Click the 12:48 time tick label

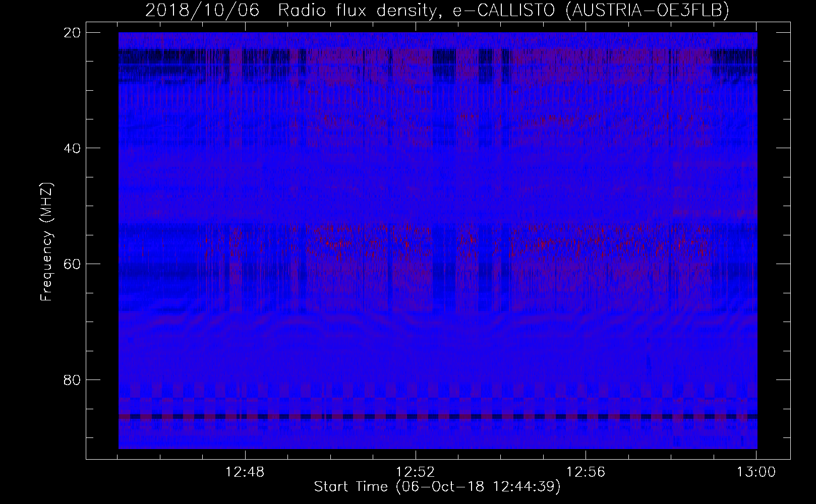point(246,473)
